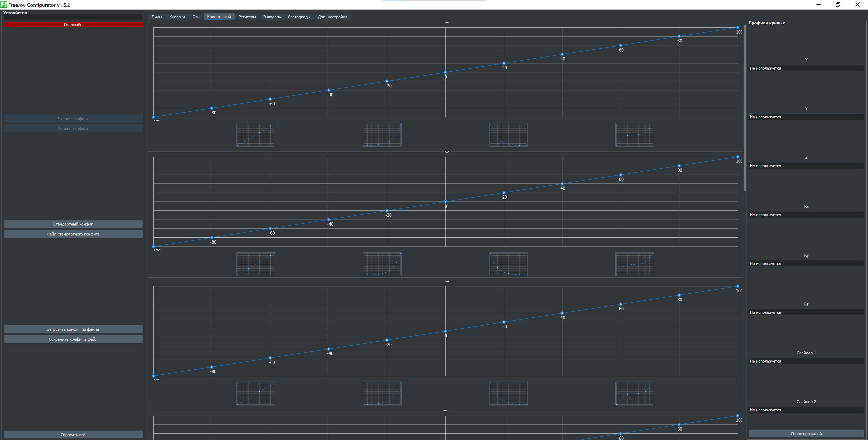
Task: Open the Пины tab
Action: (x=157, y=17)
